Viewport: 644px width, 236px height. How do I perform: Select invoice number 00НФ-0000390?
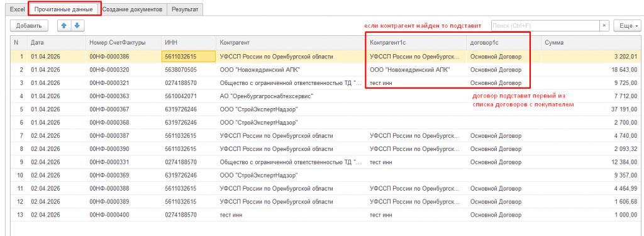point(109,149)
